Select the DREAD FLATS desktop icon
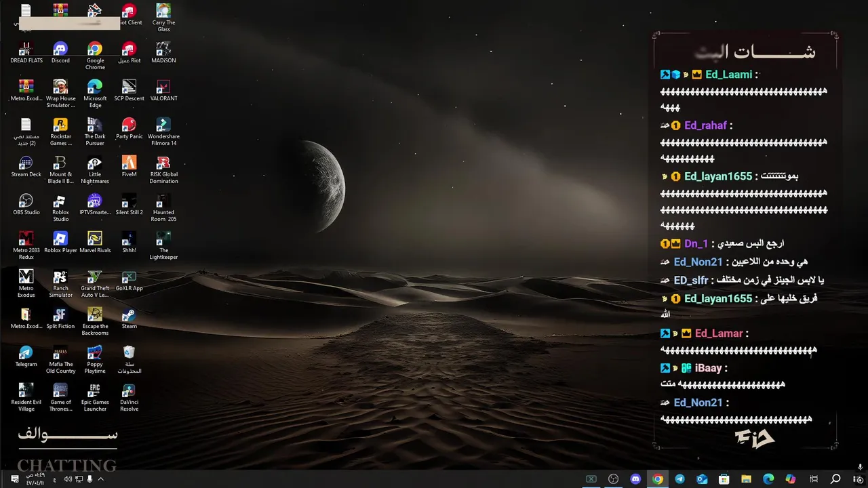868x488 pixels. 26,52
